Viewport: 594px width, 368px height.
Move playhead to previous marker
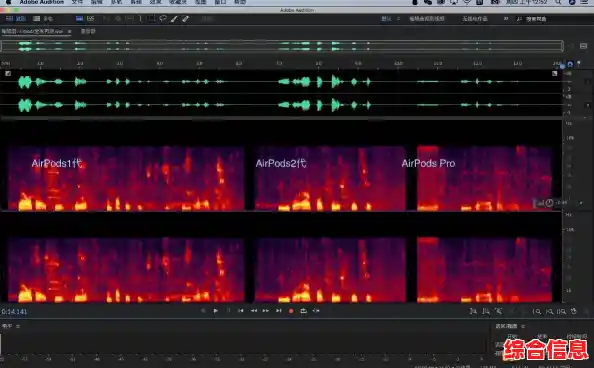point(241,311)
